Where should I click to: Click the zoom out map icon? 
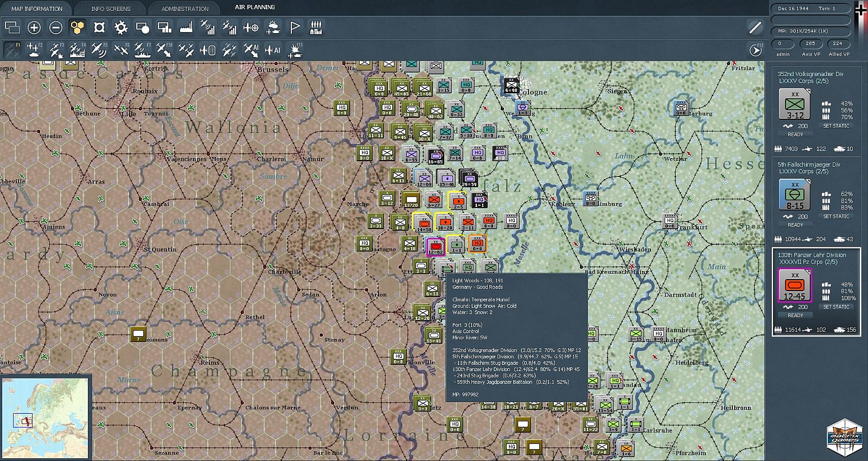point(56,27)
